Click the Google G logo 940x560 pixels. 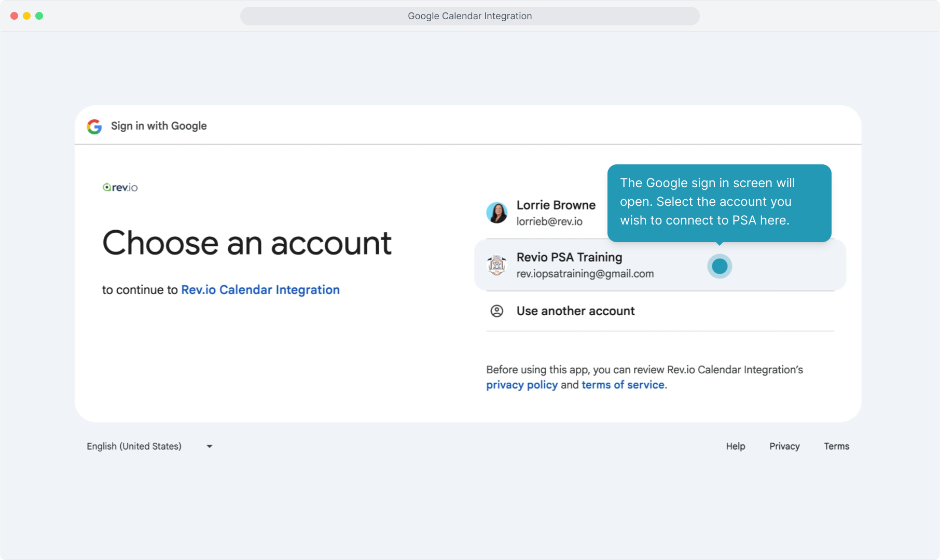point(94,127)
